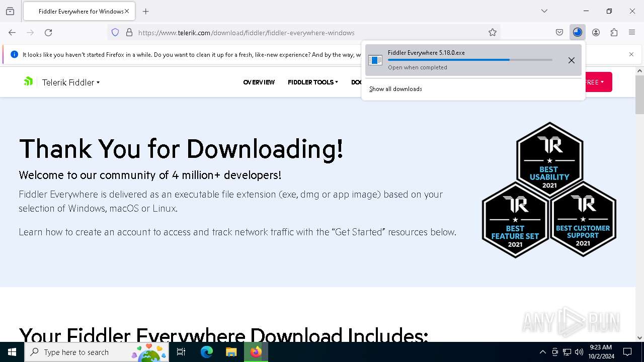Click the network status tray icon
The image size is (644, 362).
click(x=567, y=352)
